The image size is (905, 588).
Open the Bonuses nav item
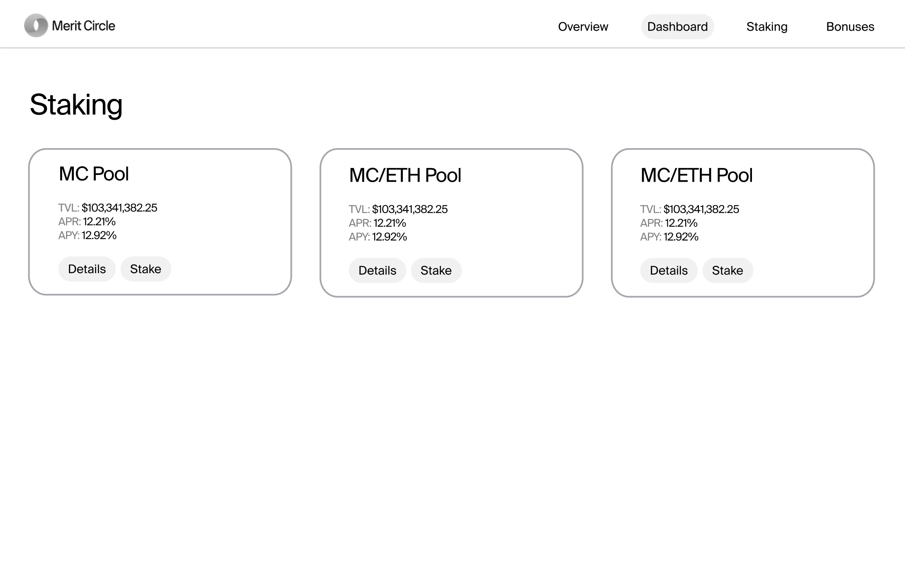pos(850,27)
